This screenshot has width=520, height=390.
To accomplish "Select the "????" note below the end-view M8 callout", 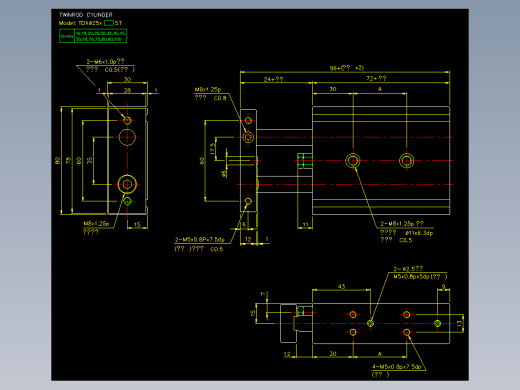I will pyautogui.click(x=91, y=232).
